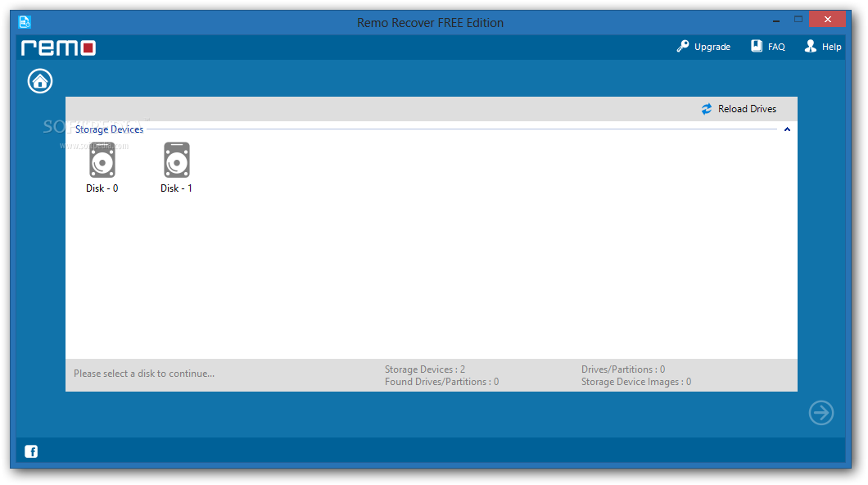Click the next arrow button

coord(821,413)
